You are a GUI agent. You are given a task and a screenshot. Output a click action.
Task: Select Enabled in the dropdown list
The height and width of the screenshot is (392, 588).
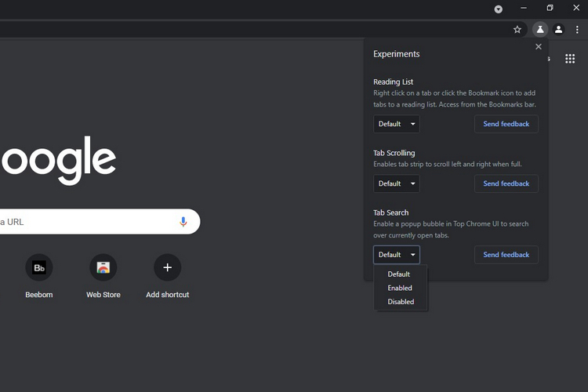coord(400,288)
